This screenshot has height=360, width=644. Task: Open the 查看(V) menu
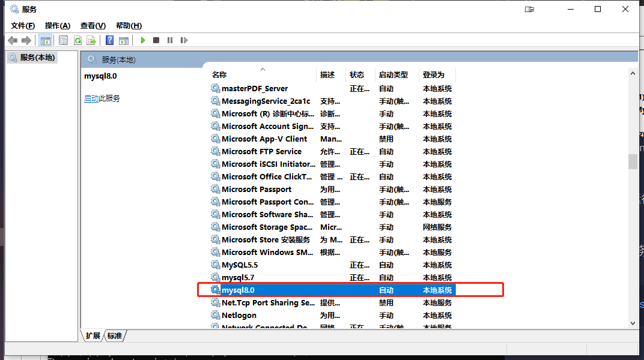coord(93,26)
